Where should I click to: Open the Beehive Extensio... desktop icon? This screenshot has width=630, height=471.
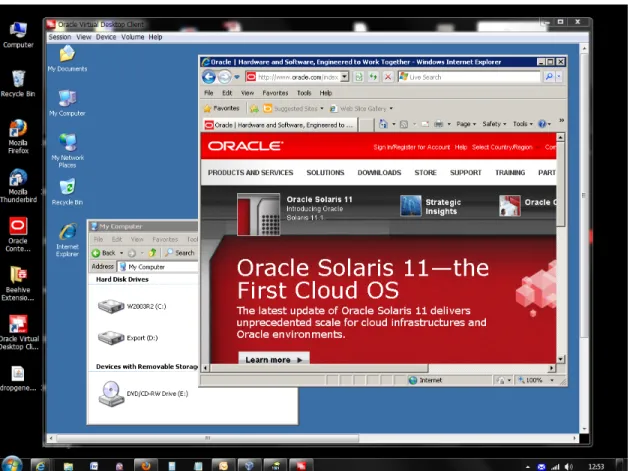coord(18,284)
